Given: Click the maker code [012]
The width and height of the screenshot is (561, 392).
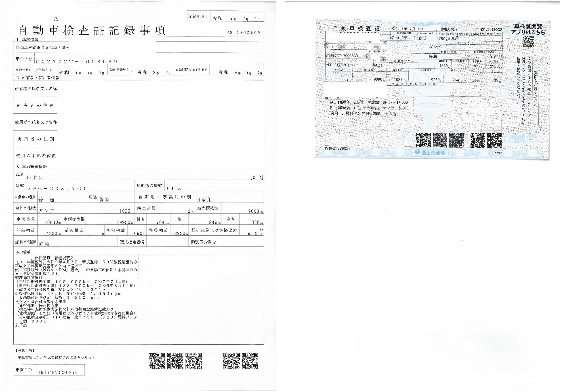Looking at the screenshot, I should (257, 178).
